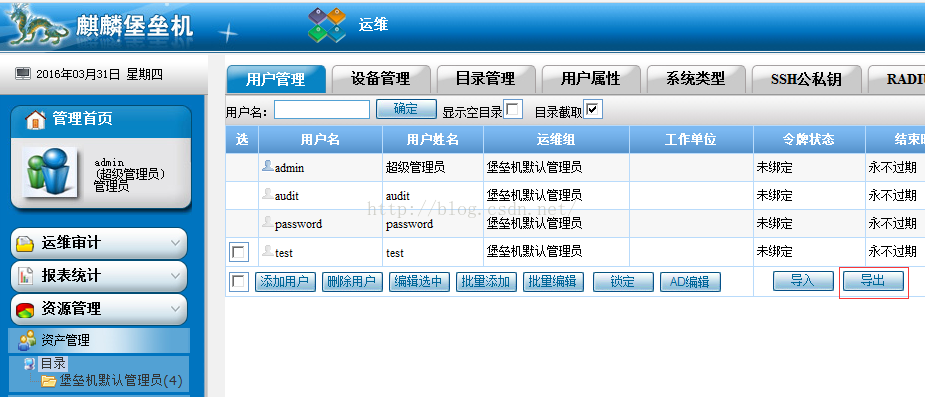Click the 锁定 button
This screenshot has width=925, height=397.
(x=624, y=282)
